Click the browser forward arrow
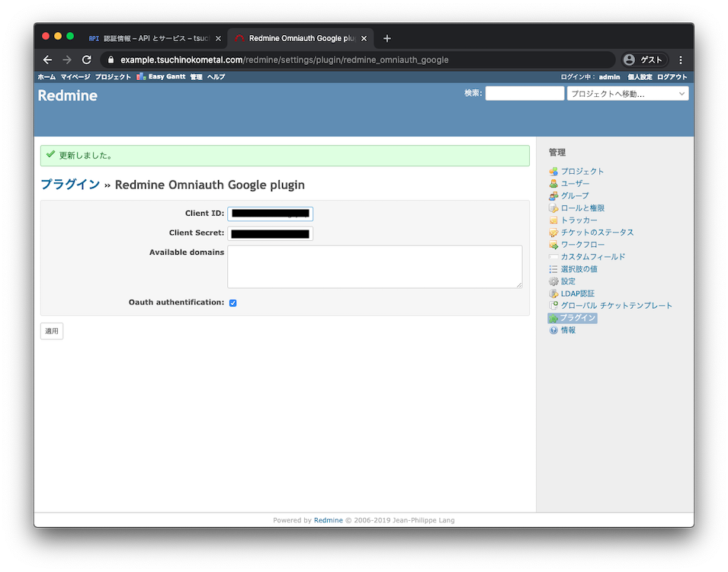 coord(67,60)
